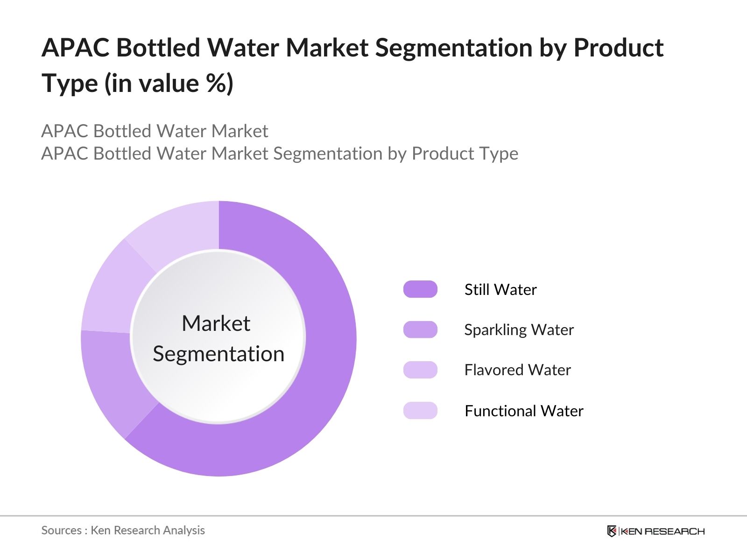This screenshot has height=560, width=747.
Task: Click the gray 'APAC Bottled Water Market' subtitle
Action: pyautogui.click(x=155, y=131)
